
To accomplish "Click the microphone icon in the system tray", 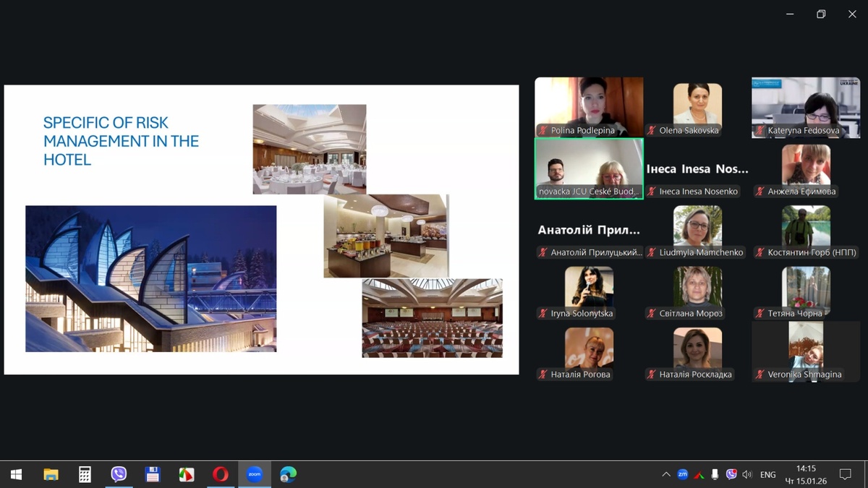I will tap(715, 474).
